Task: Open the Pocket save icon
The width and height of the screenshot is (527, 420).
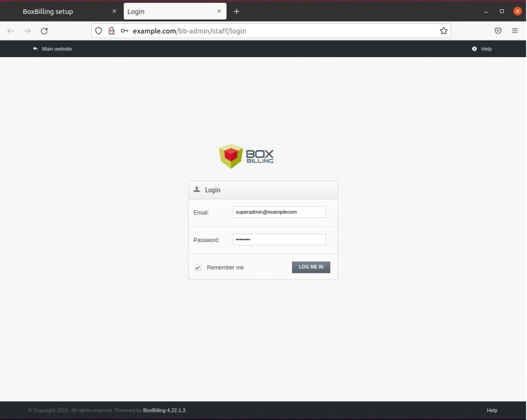Action: [x=498, y=31]
